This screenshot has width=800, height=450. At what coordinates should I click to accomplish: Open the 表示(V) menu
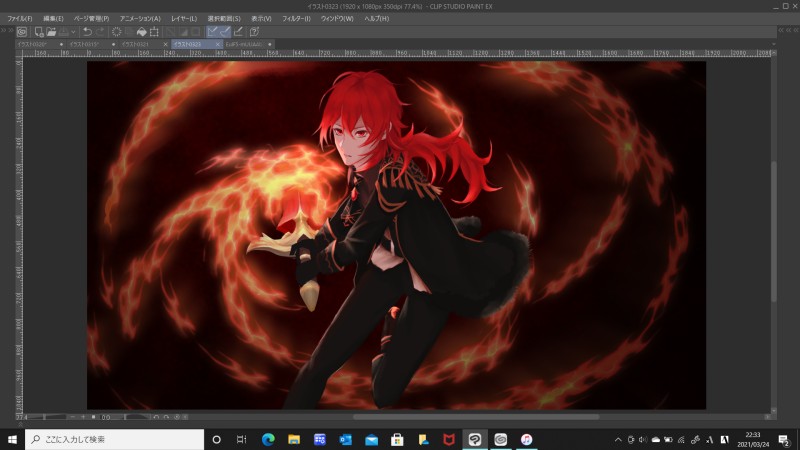[x=261, y=18]
